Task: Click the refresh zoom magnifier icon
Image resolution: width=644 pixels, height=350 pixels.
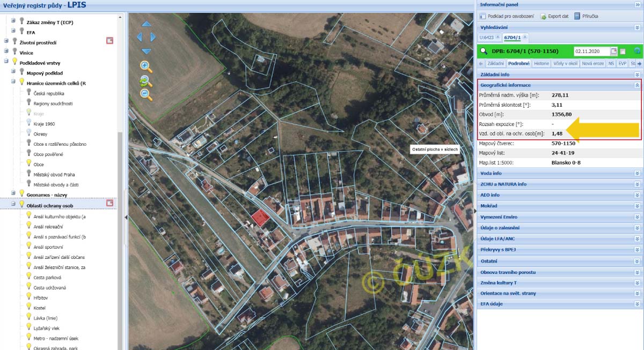Action: 145,81
